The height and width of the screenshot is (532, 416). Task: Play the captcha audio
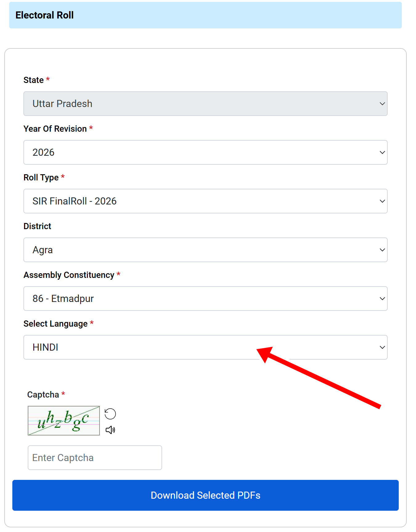click(110, 430)
